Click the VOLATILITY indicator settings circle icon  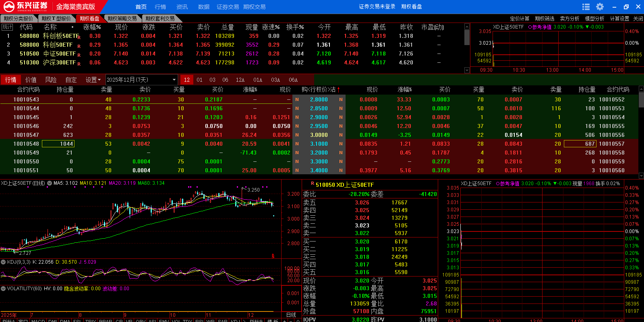[x=3, y=289]
